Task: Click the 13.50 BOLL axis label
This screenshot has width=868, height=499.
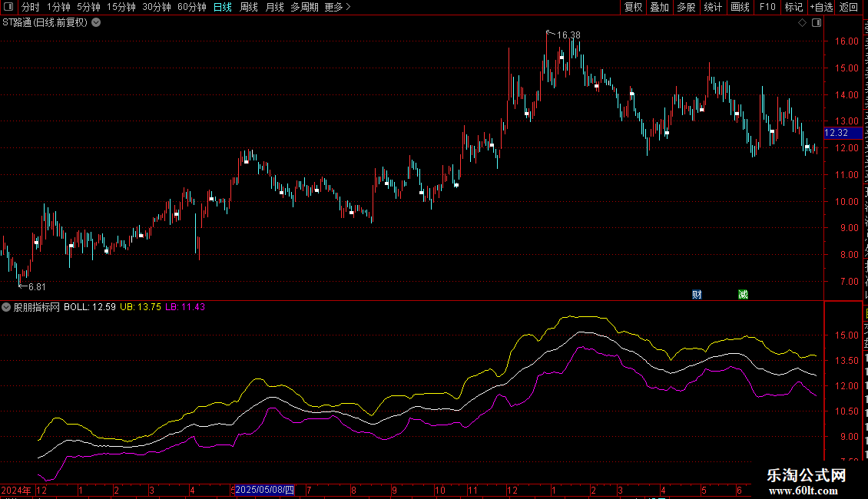Action: pyautogui.click(x=847, y=361)
